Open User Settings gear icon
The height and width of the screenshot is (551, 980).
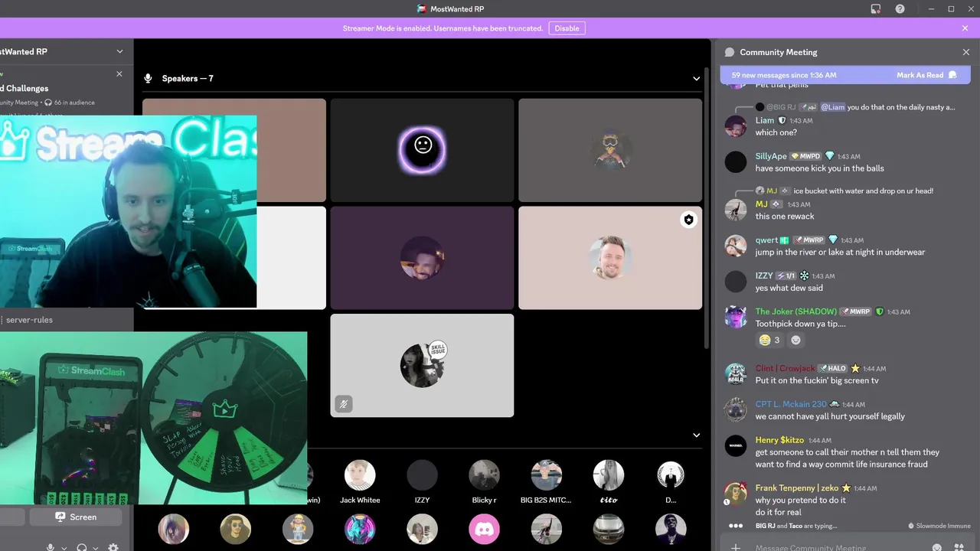[x=113, y=547]
